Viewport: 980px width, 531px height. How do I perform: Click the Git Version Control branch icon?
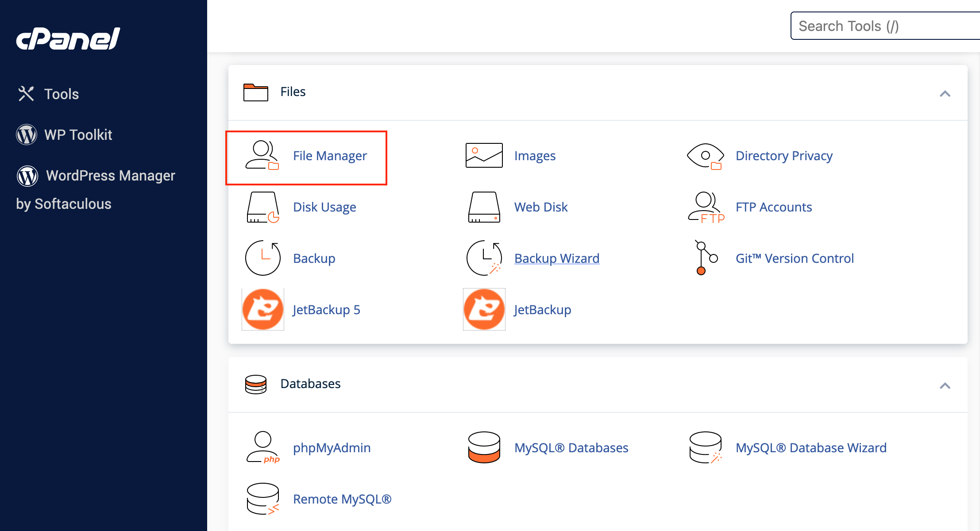pos(706,258)
